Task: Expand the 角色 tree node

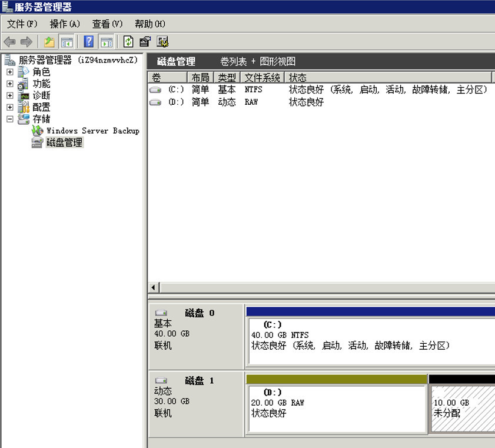Action: [x=9, y=72]
